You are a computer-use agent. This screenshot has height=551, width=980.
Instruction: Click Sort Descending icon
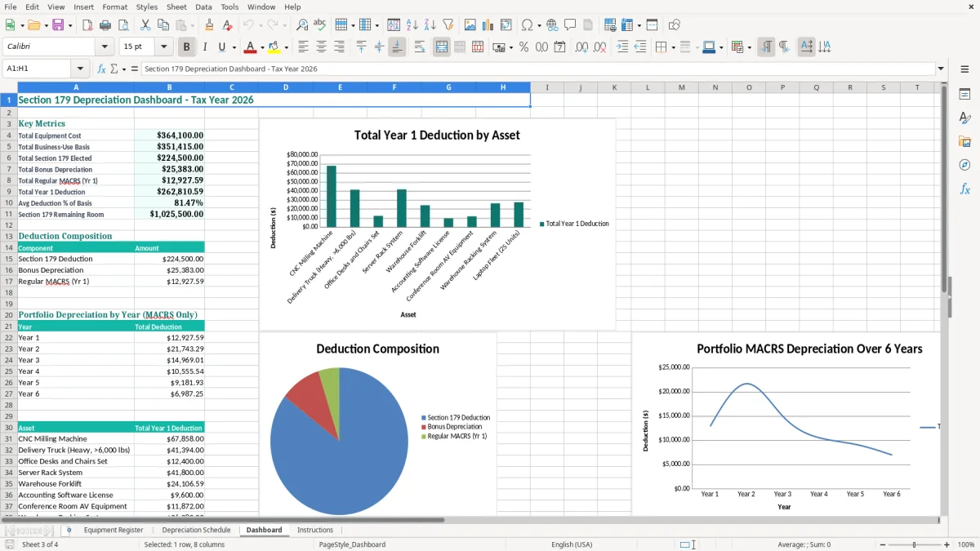click(x=430, y=25)
